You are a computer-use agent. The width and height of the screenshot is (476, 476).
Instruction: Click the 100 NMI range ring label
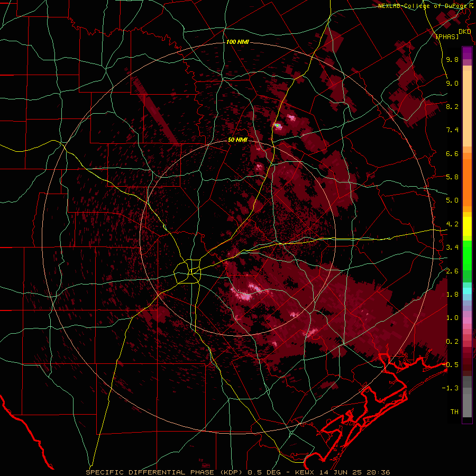point(237,42)
